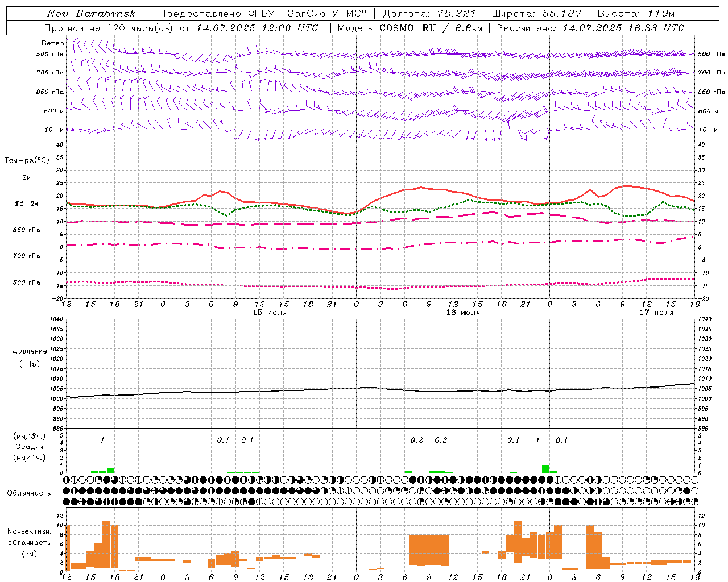The image size is (728, 582).
Task: Click the 15 июля date label
Action: coord(270,313)
